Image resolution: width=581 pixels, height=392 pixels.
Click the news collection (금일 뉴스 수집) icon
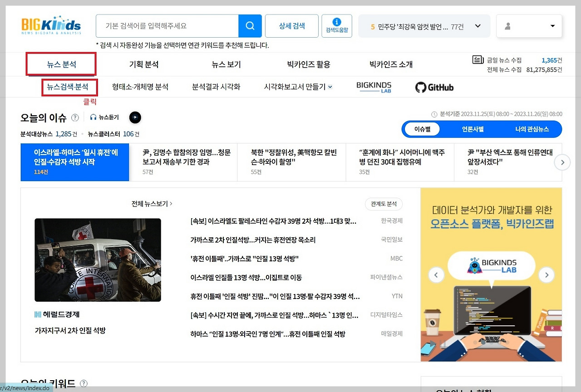478,60
